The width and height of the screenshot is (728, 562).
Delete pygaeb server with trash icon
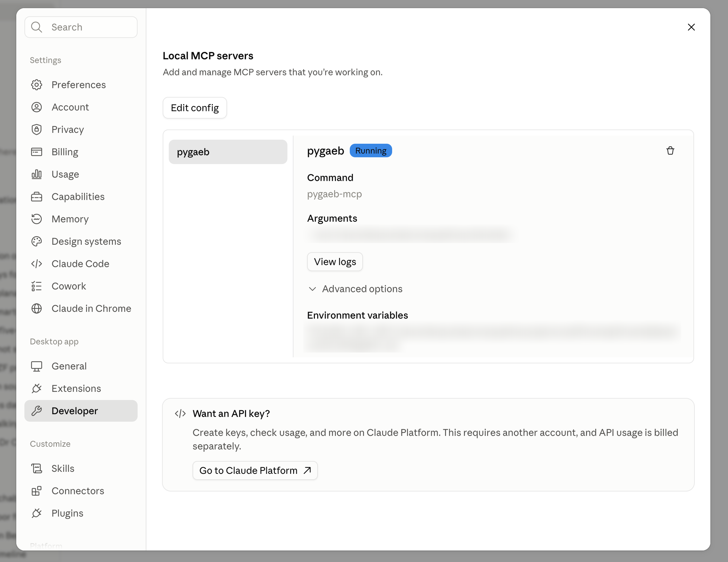tap(670, 151)
